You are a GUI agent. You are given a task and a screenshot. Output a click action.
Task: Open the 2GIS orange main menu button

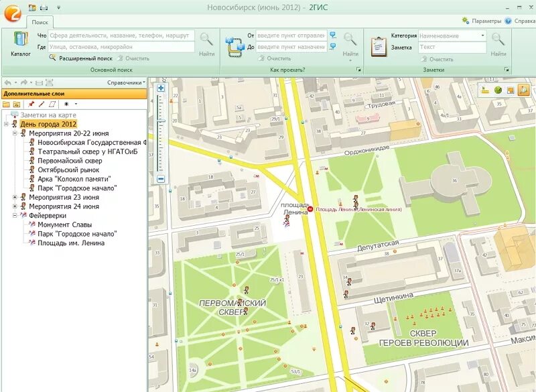click(12, 13)
